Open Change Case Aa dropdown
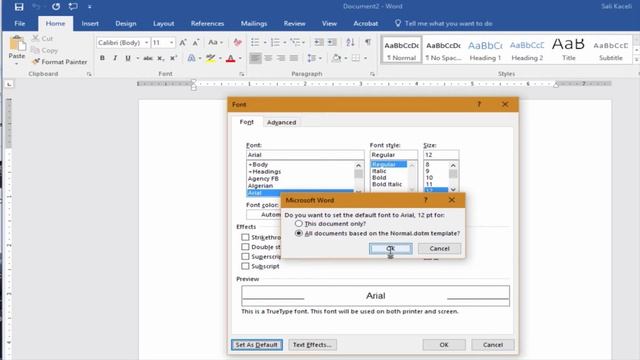This screenshot has height=360, width=640. coord(215,42)
